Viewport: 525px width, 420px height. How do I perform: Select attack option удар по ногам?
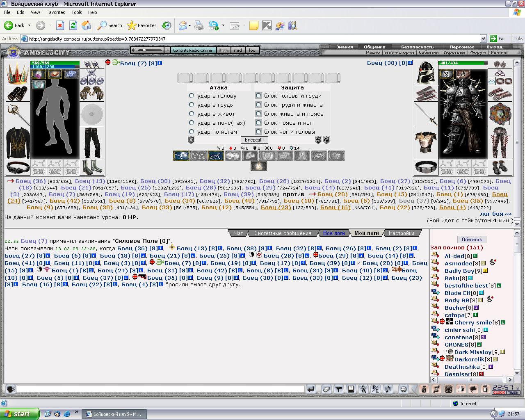(192, 132)
